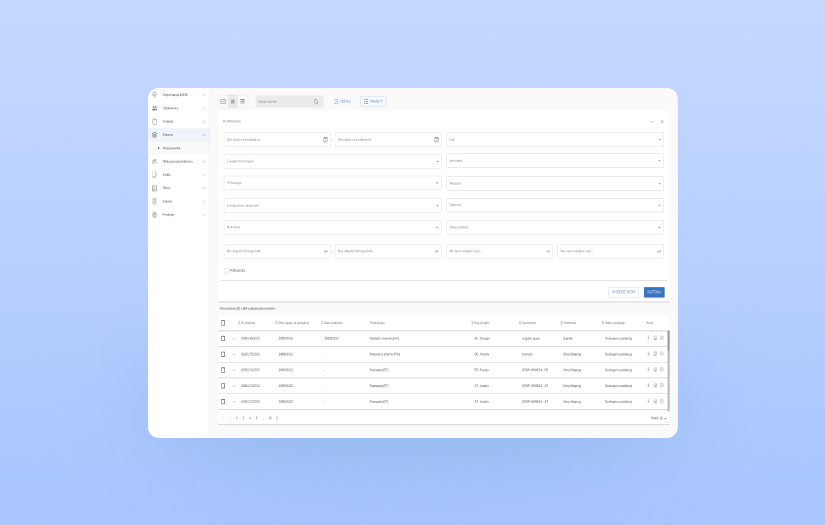This screenshot has width=825, height=525.
Task: Switch to the grid view icon in toolbar
Action: 233,102
